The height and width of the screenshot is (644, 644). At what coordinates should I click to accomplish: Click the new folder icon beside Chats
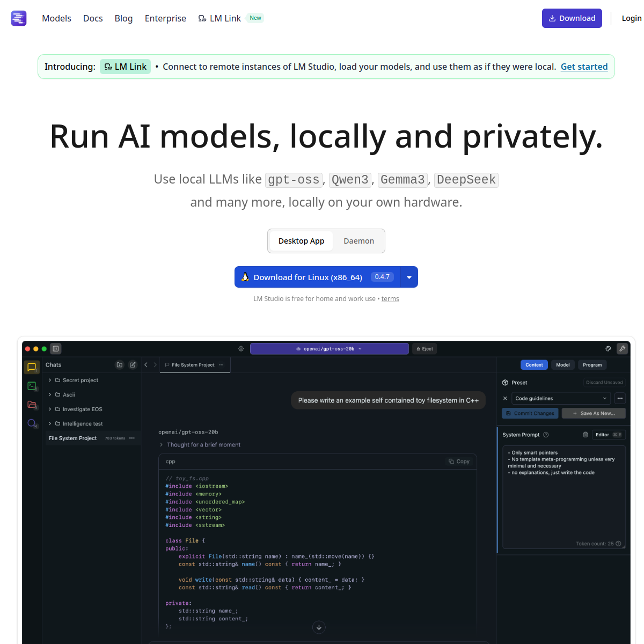pyautogui.click(x=120, y=365)
